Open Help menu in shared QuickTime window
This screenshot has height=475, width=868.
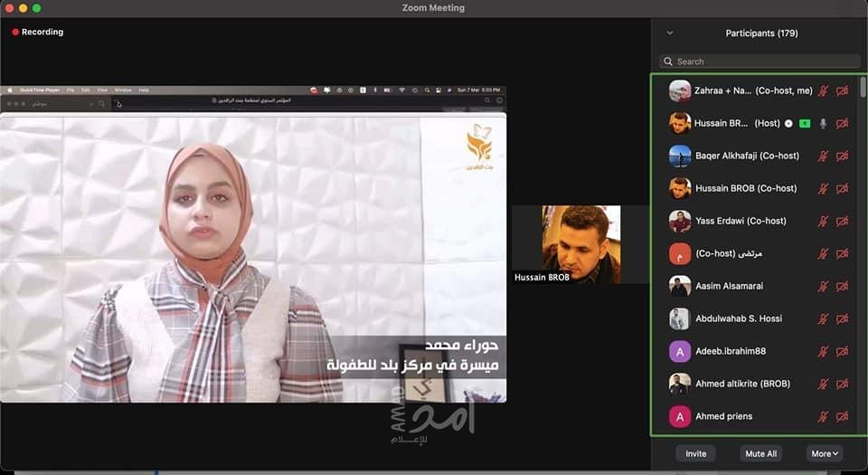(x=144, y=90)
